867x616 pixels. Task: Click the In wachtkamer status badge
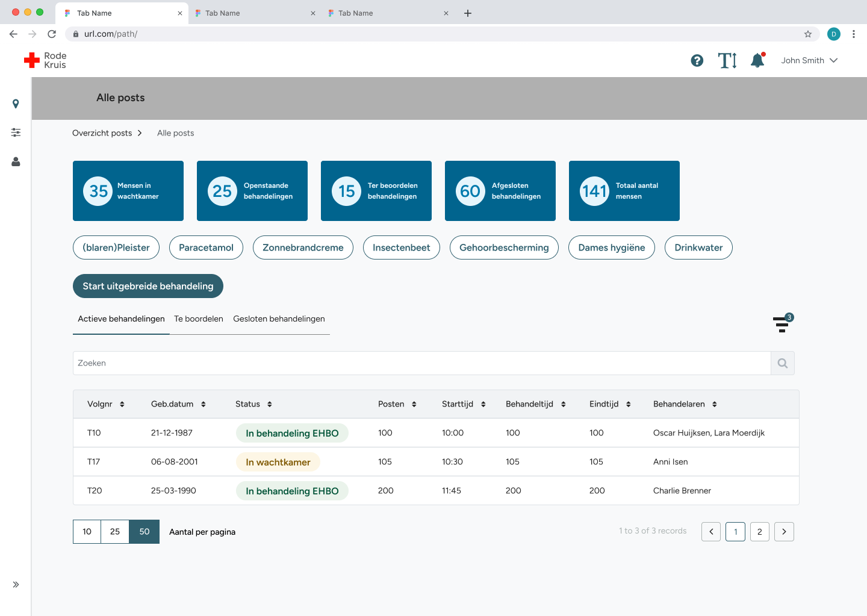[x=278, y=462]
